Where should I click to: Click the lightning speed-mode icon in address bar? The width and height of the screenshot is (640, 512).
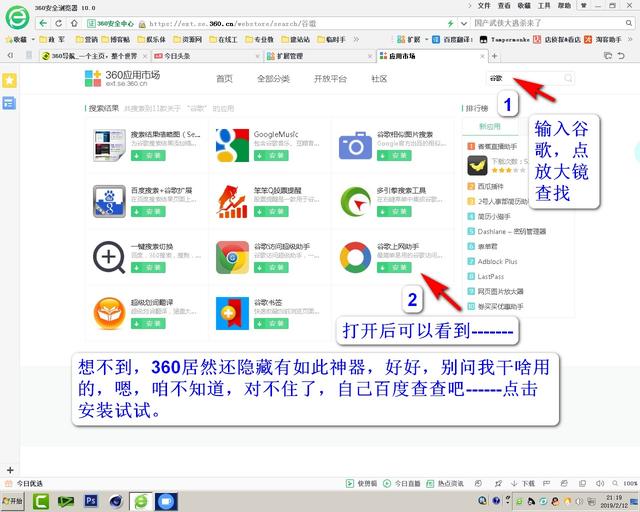[450, 23]
